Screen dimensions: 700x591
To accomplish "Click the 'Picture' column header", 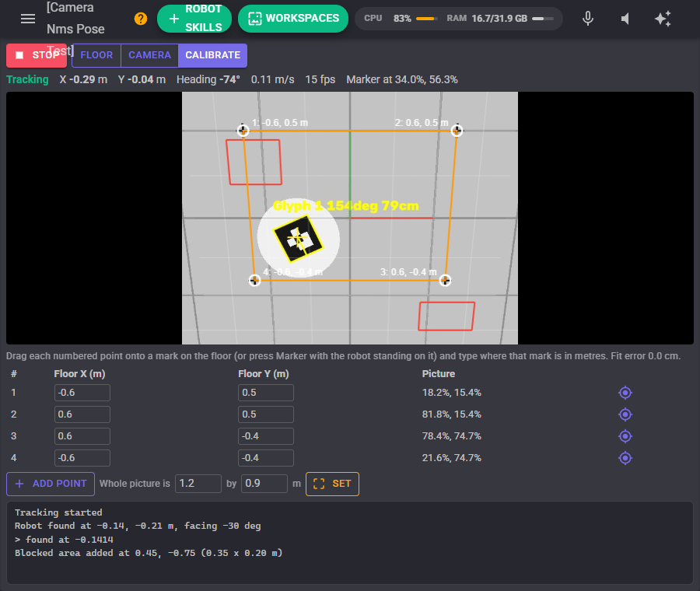I will pos(439,374).
